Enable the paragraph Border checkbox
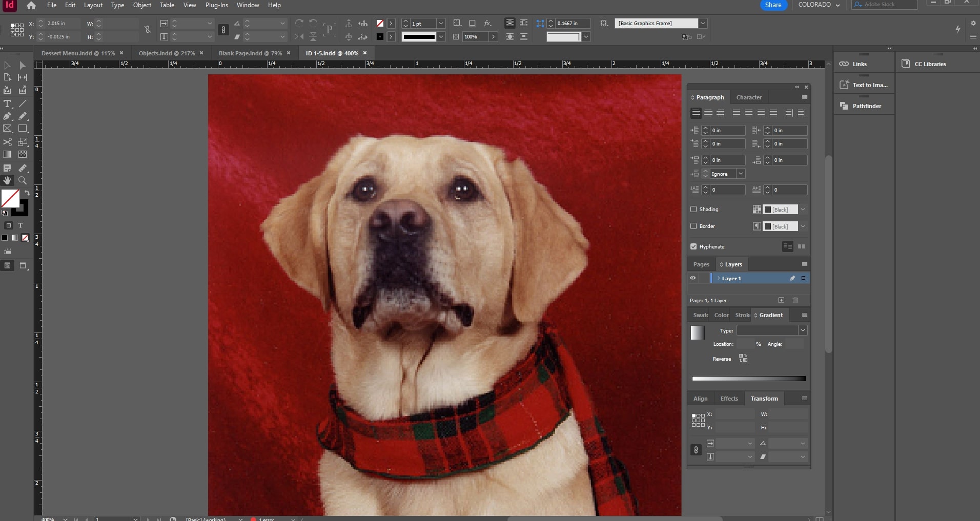Image resolution: width=980 pixels, height=521 pixels. pos(693,226)
